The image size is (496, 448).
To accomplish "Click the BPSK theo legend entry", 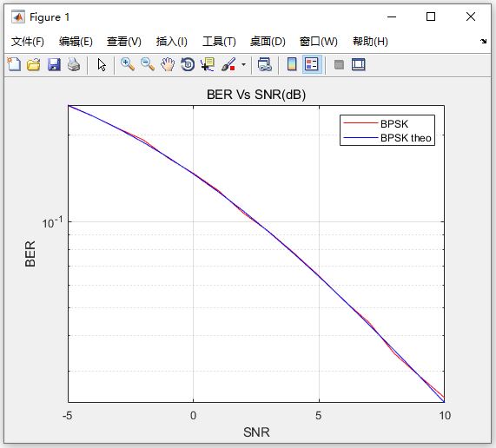I will coord(406,138).
